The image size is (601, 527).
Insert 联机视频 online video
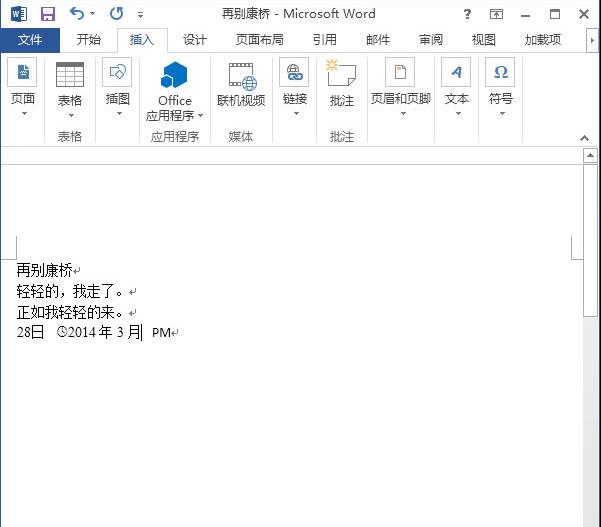[241, 85]
